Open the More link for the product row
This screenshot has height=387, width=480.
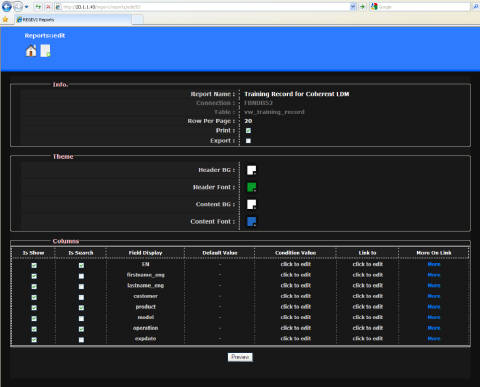click(x=434, y=307)
